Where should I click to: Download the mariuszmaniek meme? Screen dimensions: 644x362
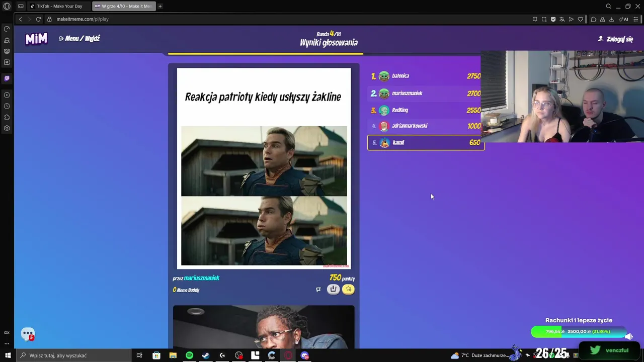tap(333, 289)
